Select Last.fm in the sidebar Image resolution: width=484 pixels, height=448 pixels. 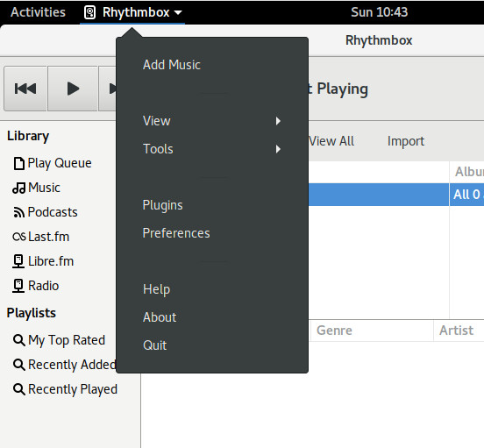41,237
